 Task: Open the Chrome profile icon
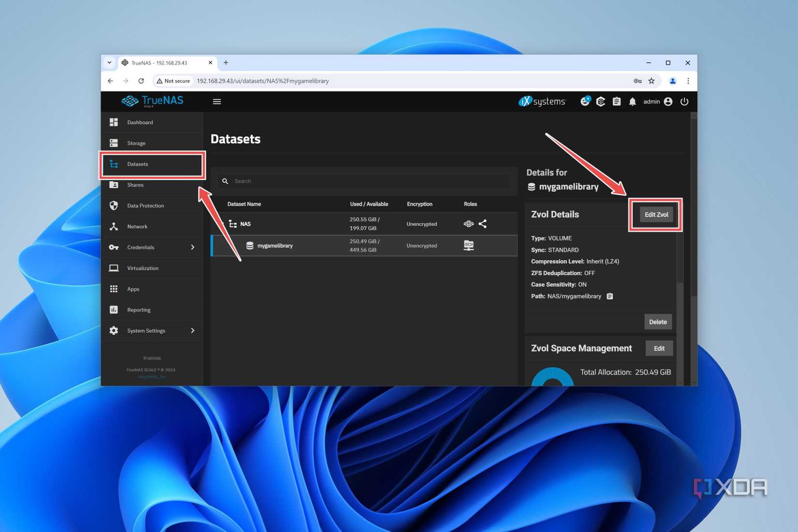coord(673,81)
